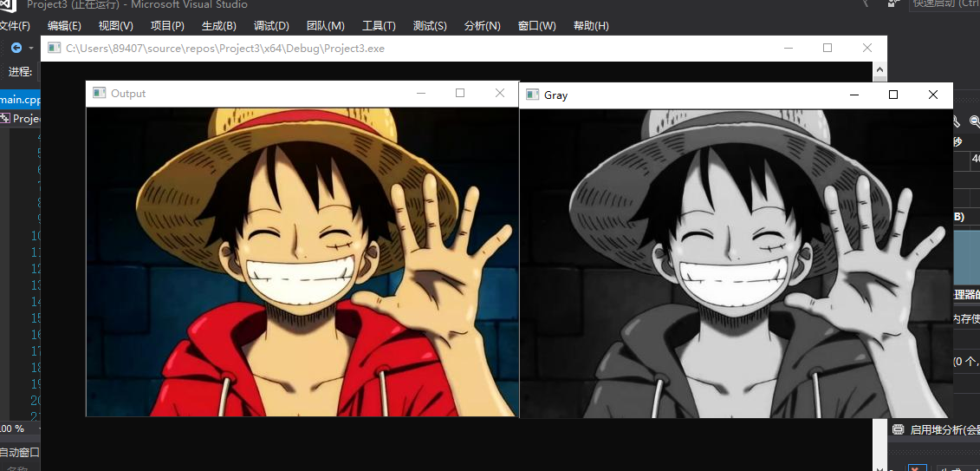
Task: Click the blue navigate back arrow
Action: [x=16, y=48]
